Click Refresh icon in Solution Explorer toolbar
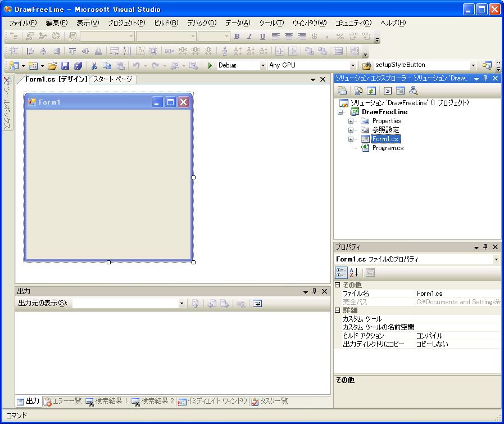Image resolution: width=504 pixels, height=424 pixels. 371,91
